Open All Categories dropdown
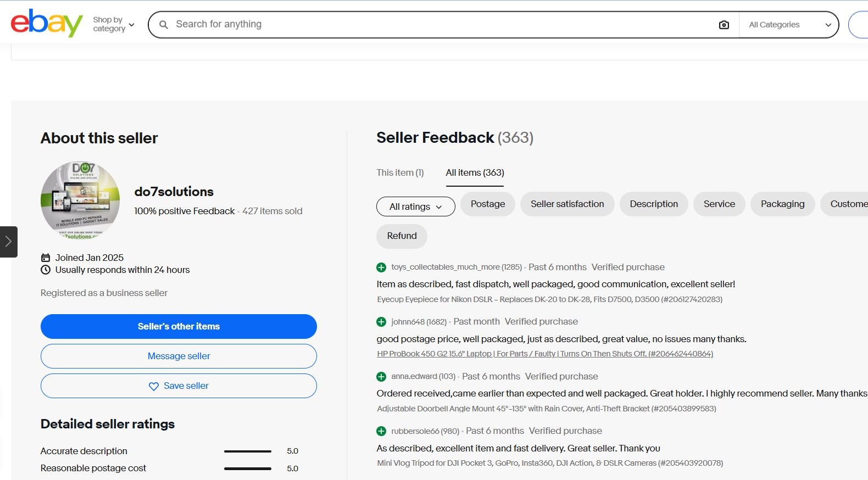The width and height of the screenshot is (868, 480). point(790,25)
